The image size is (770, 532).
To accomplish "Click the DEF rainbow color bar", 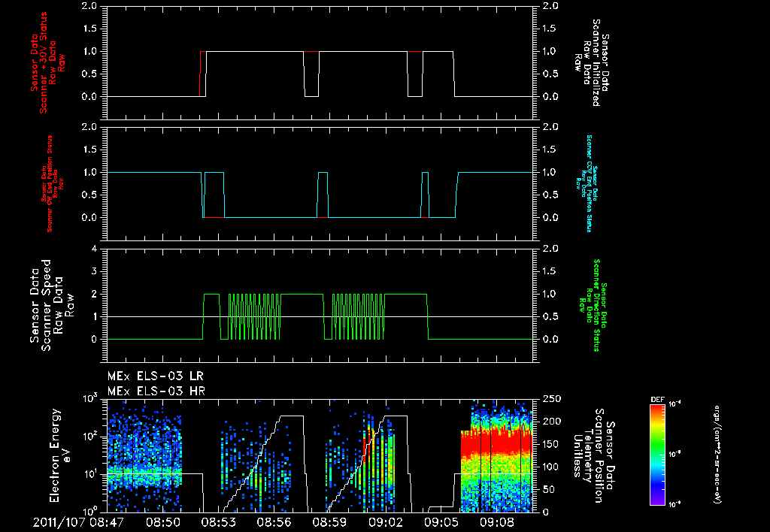I will tap(657, 455).
